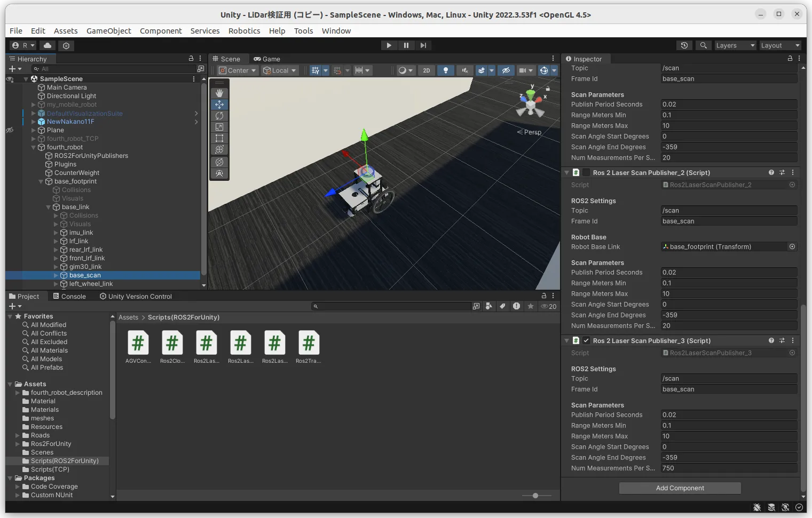This screenshot has height=518, width=812.
Task: Toggle hidden packages visibility count
Action: click(x=549, y=306)
